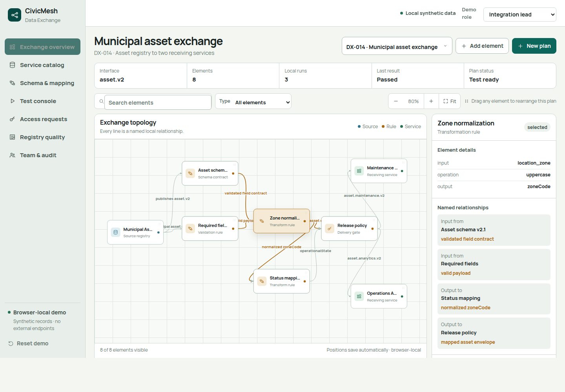The width and height of the screenshot is (565, 392).
Task: Click the Release policy key icon
Action: (330, 229)
